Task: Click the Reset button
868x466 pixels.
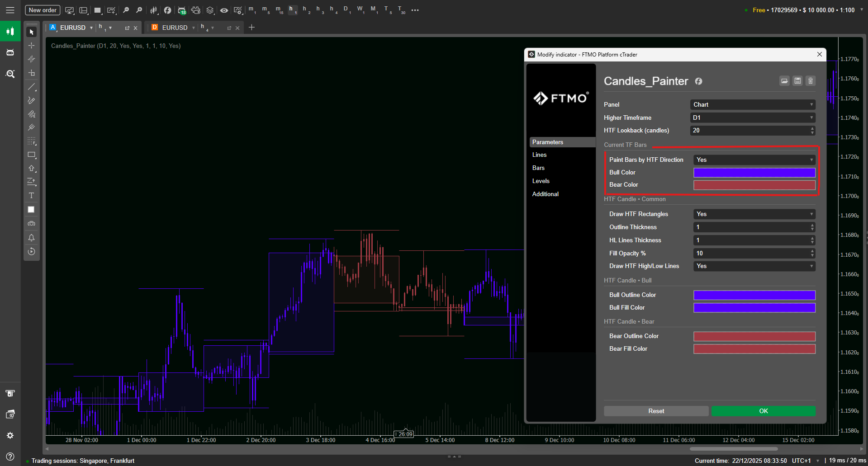Action: [x=656, y=411]
